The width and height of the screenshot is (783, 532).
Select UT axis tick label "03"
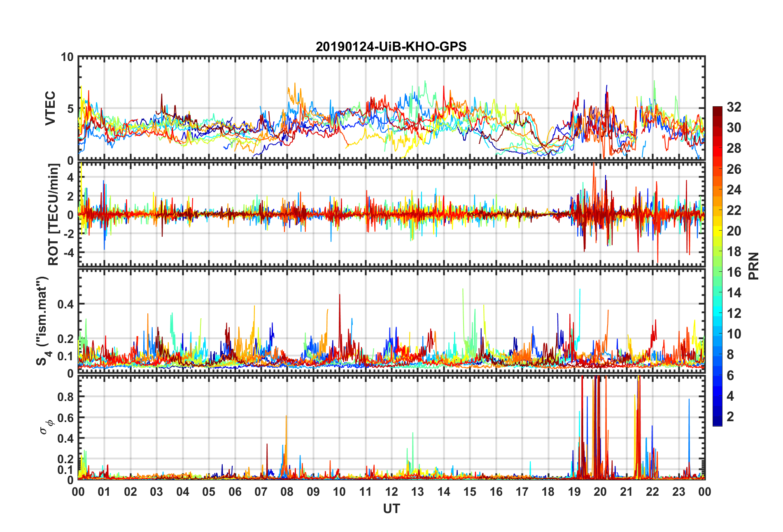pos(156,492)
